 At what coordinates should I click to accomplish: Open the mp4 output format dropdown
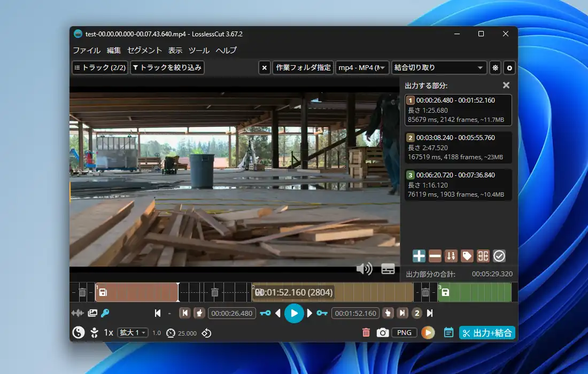362,68
